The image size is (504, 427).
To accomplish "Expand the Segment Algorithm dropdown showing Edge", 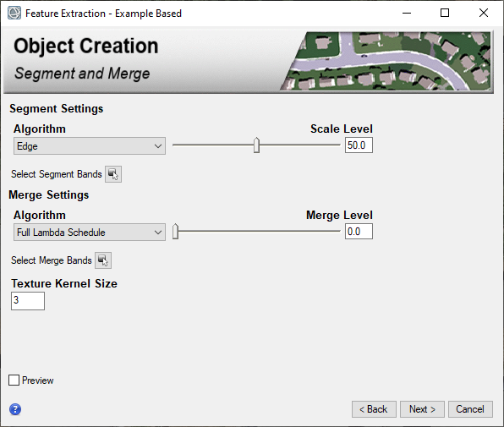I will pyautogui.click(x=90, y=146).
